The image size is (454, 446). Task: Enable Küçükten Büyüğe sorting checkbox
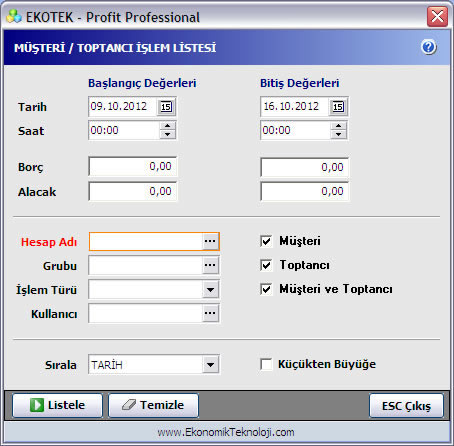pos(266,364)
